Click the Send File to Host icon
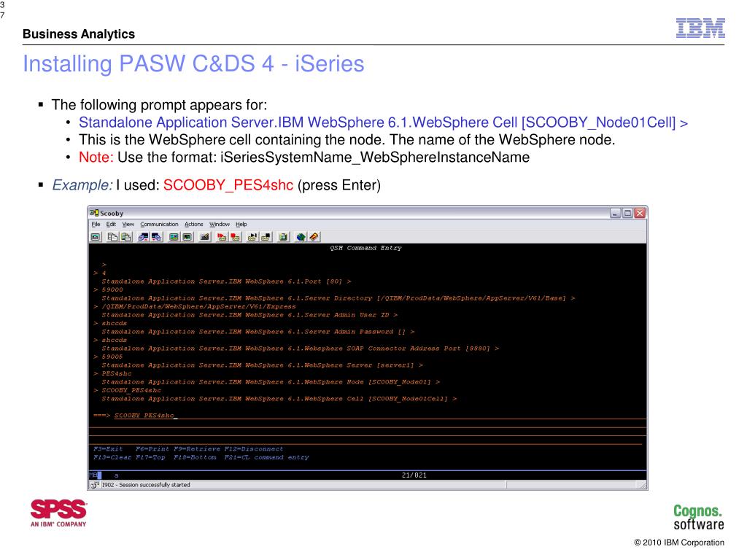The height and width of the screenshot is (560, 747). (143, 237)
